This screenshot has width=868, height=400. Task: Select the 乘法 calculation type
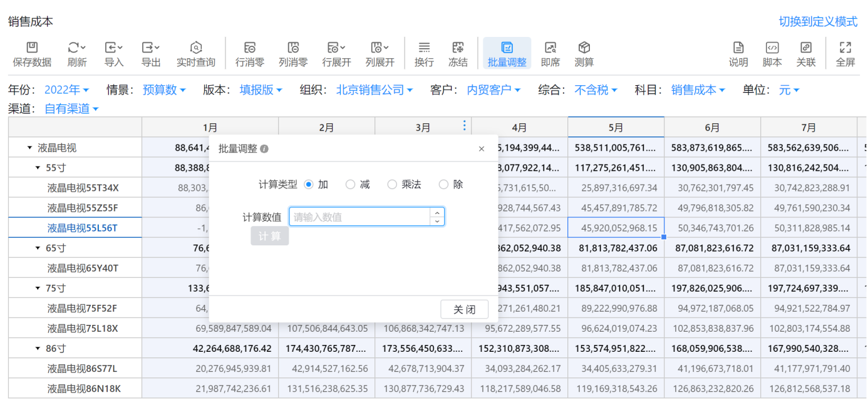(x=392, y=185)
